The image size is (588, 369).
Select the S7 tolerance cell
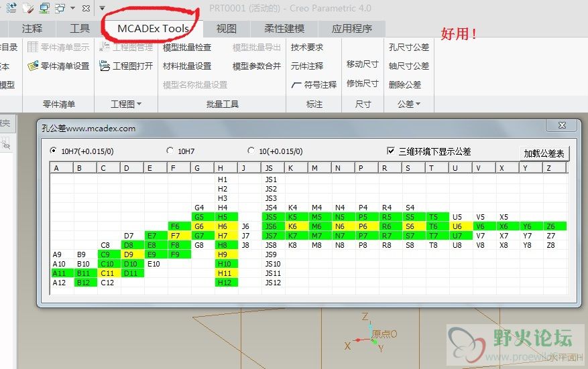pyautogui.click(x=414, y=236)
